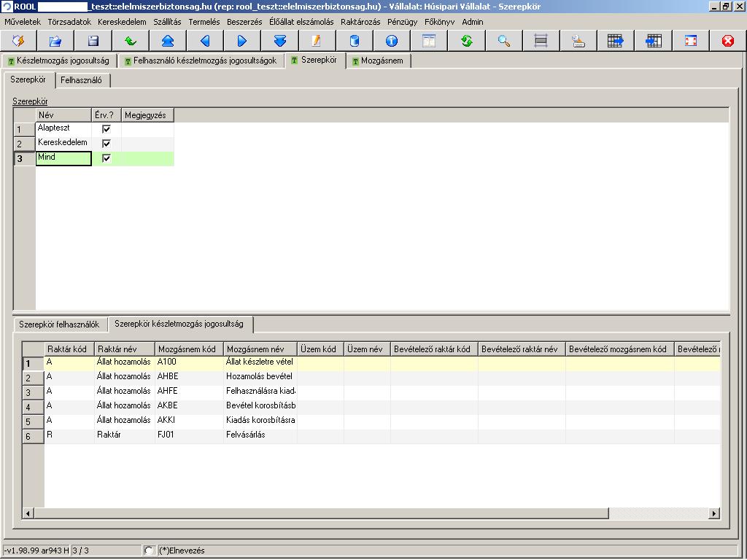Click the green refresh toolbar icon

[466, 41]
